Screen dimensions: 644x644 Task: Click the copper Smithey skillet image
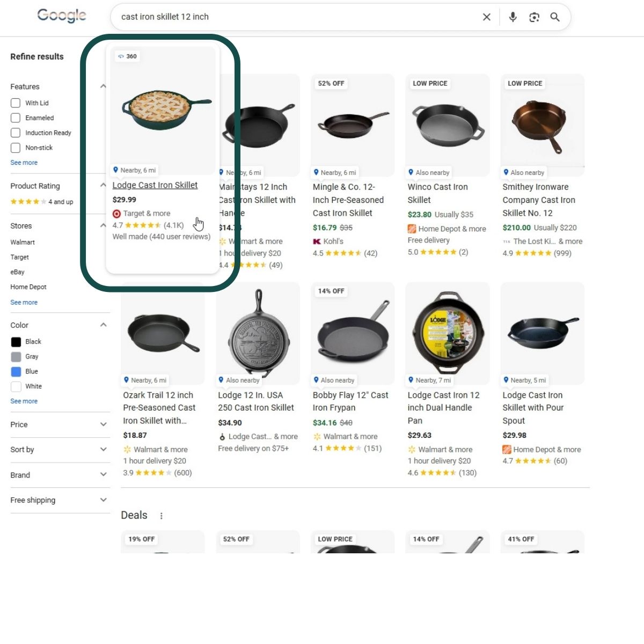click(x=543, y=126)
